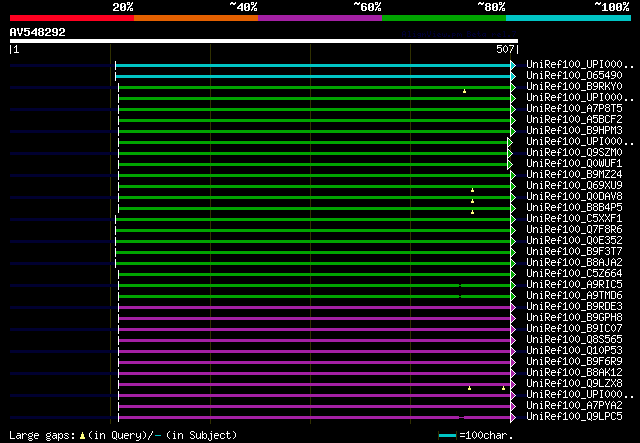640x443 pixels.
Task: Click the orange ~40% identity legend segment
Action: (196, 18)
